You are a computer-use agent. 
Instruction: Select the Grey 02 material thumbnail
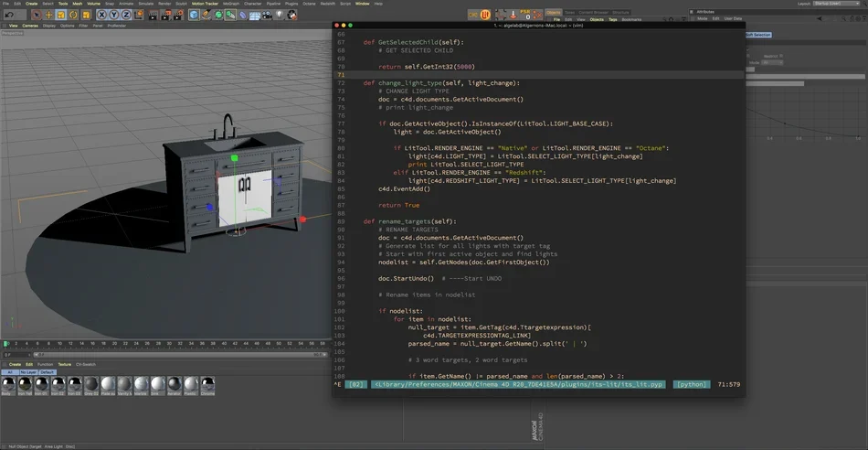click(91, 386)
